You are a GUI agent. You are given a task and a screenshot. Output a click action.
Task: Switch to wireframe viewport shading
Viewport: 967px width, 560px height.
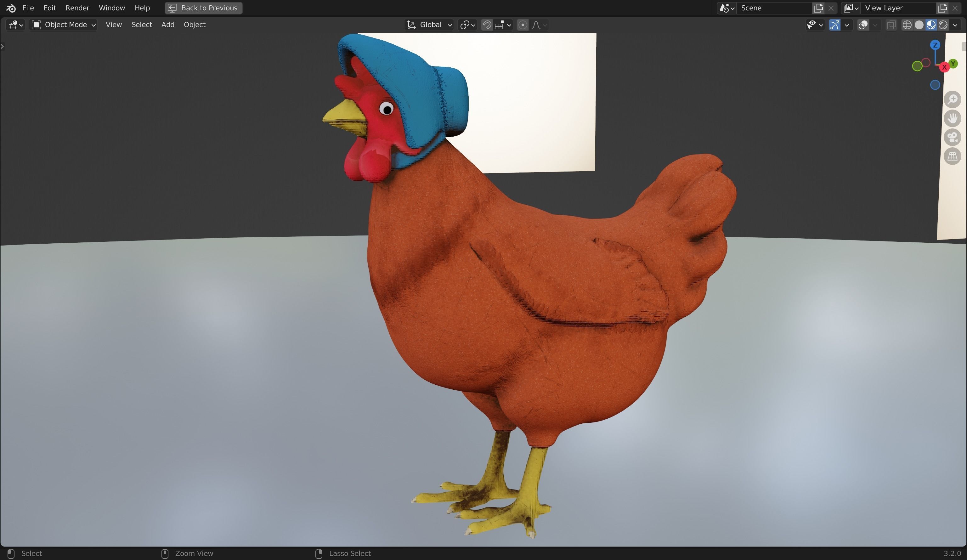coord(907,25)
